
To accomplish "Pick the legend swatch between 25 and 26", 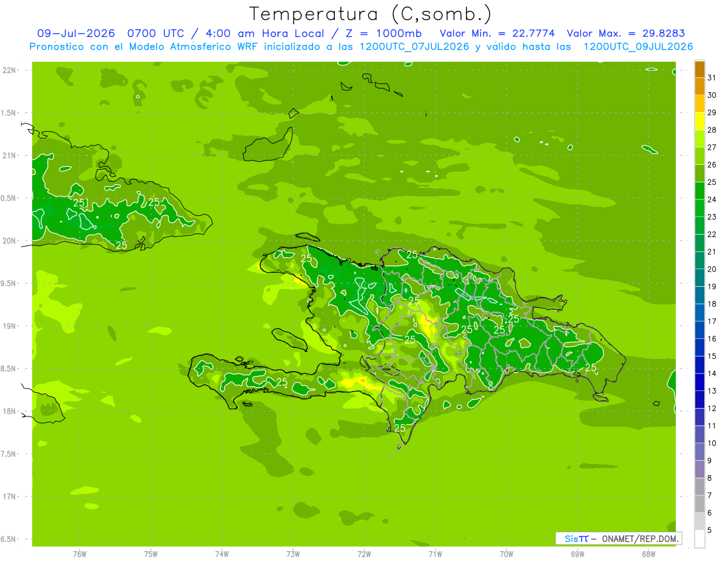I will 699,173.
